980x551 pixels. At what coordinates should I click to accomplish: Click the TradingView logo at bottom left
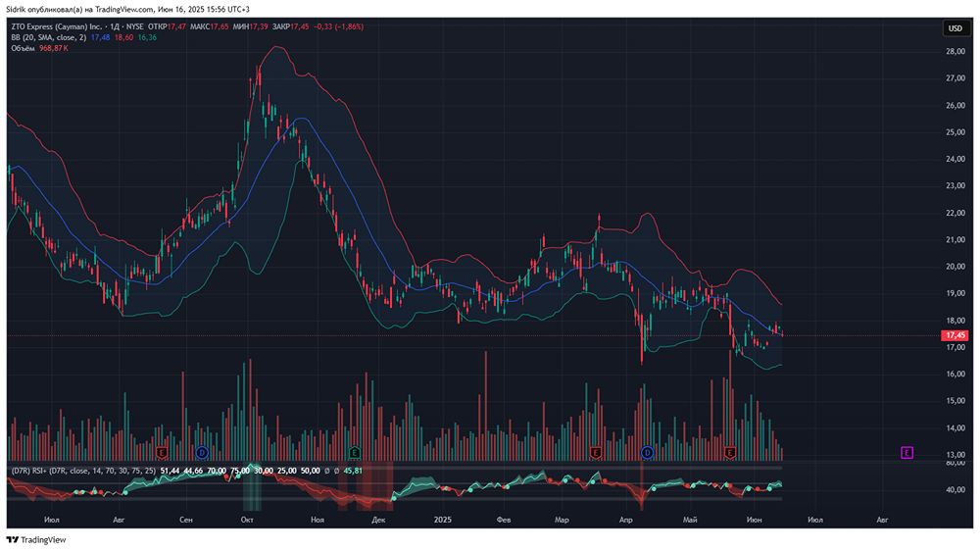36,540
